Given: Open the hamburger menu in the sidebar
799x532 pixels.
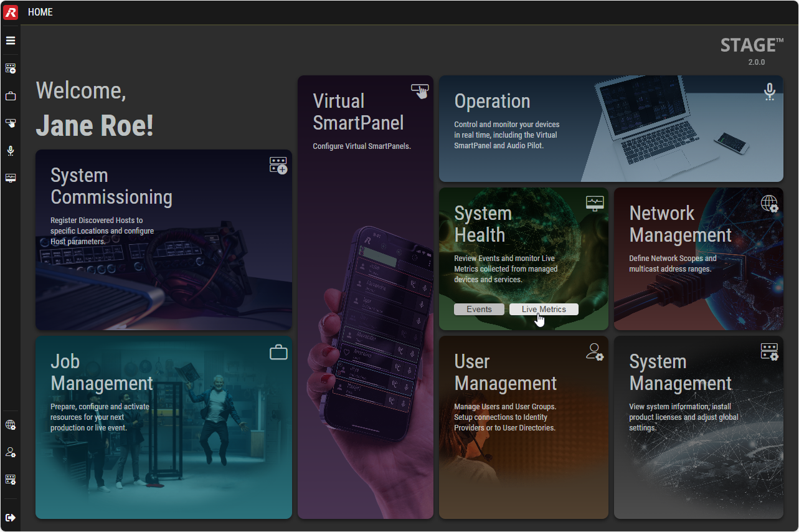Looking at the screenshot, I should 11,40.
